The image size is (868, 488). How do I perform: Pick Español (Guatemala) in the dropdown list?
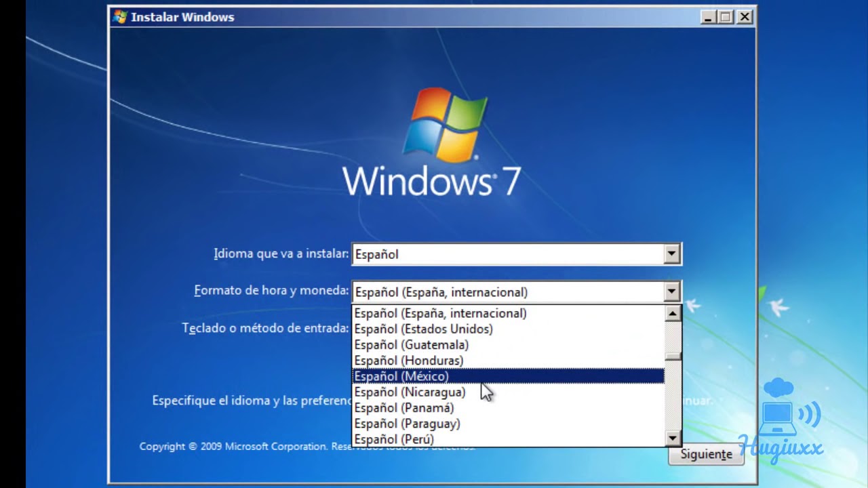click(508, 345)
